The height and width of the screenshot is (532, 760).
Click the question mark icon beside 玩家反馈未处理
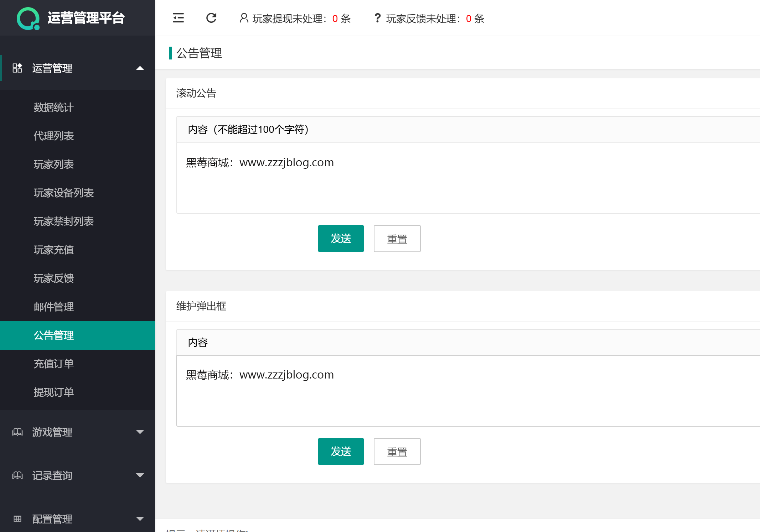pos(377,18)
